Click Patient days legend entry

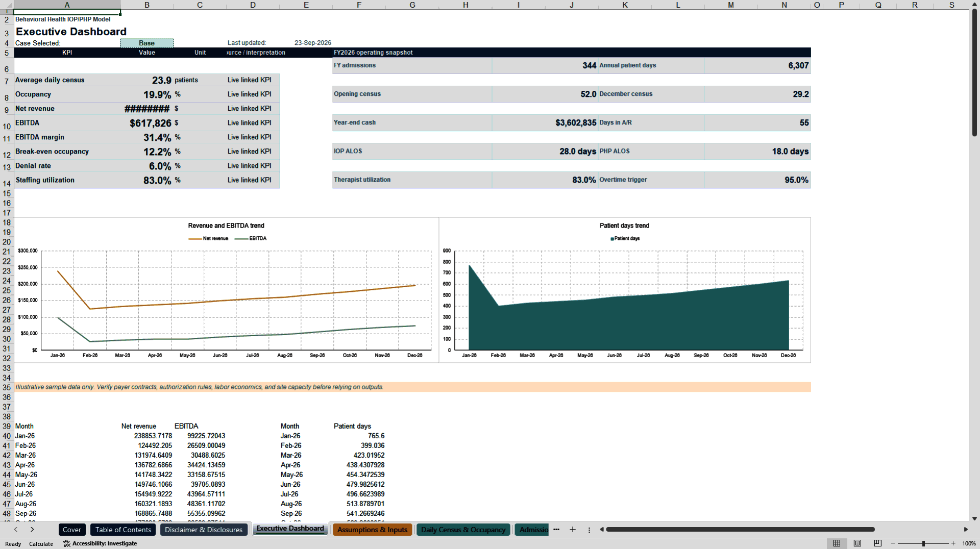(625, 238)
